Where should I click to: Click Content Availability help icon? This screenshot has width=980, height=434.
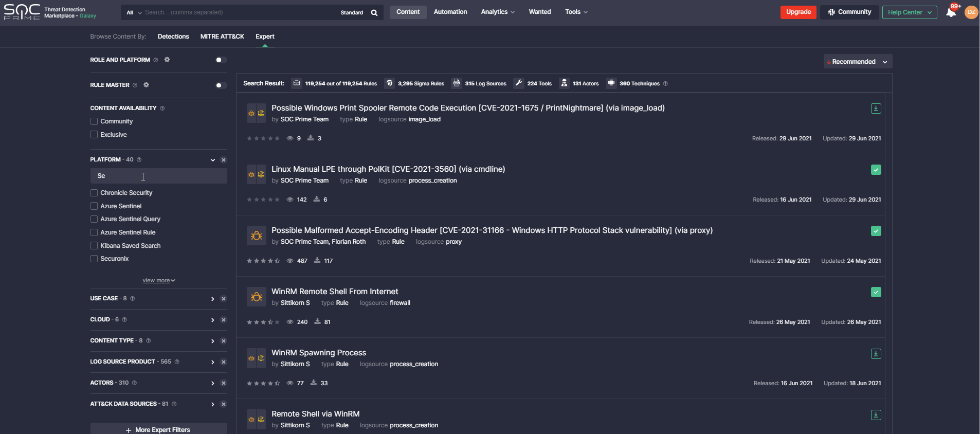(x=162, y=109)
